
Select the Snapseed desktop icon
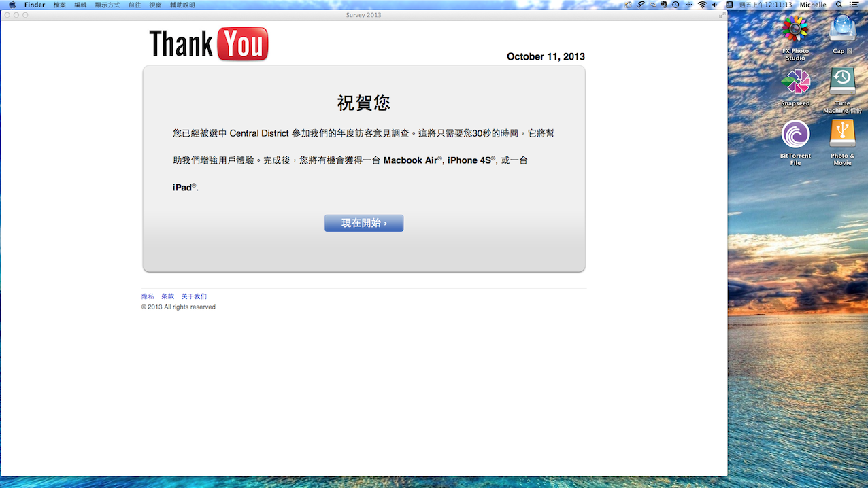[795, 82]
